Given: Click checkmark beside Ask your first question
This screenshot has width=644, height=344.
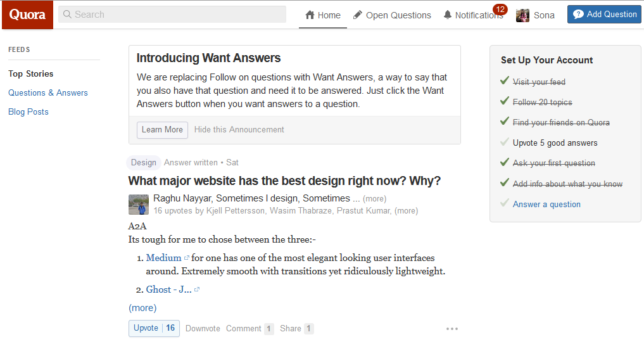Looking at the screenshot, I should pos(505,162).
